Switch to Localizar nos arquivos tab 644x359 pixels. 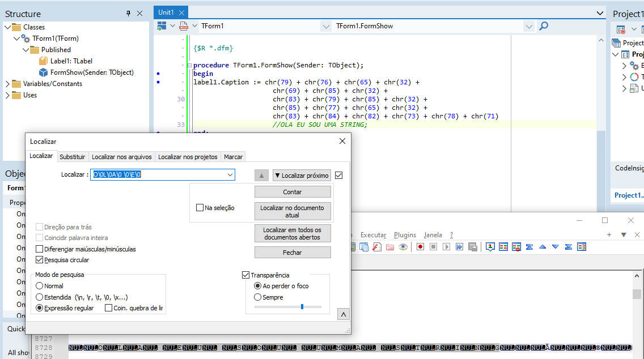(121, 157)
